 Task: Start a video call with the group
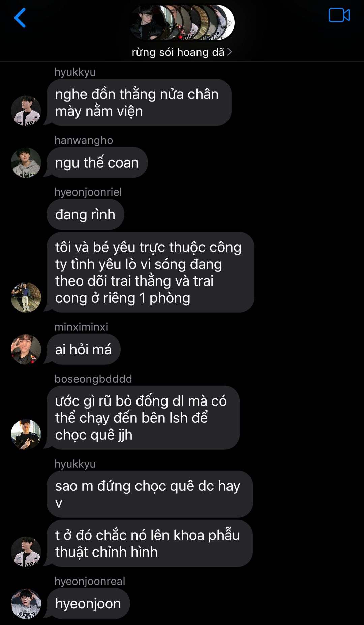[x=339, y=15]
